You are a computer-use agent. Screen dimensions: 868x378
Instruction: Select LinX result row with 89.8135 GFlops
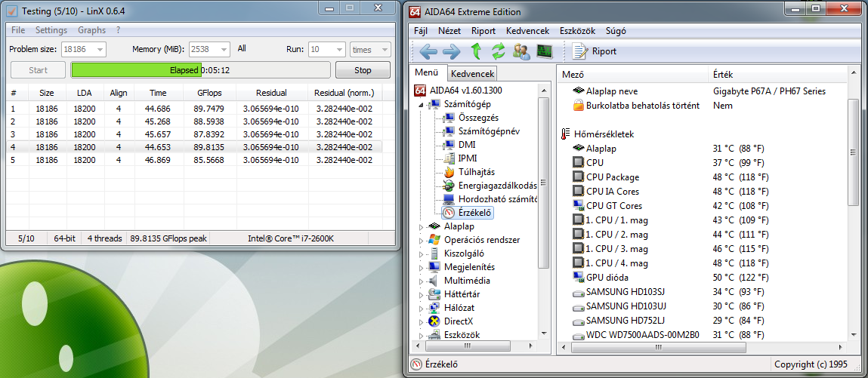tap(194, 147)
